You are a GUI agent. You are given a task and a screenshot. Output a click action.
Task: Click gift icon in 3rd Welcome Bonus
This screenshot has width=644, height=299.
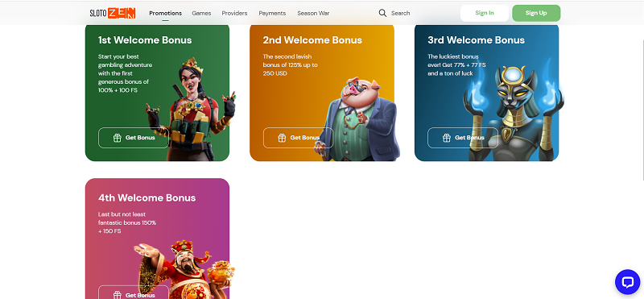[447, 138]
